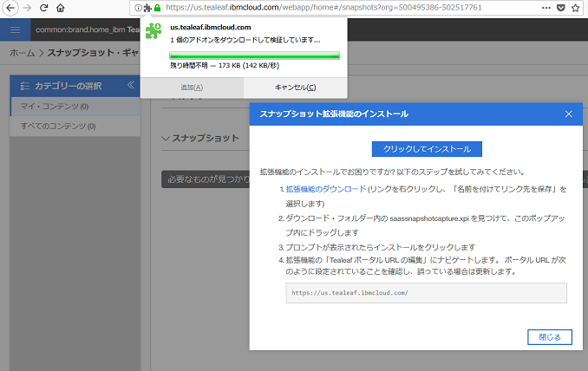Viewport: 588px width, 371px height.
Task: Click the 追加(A) button in add-on popup
Action: (x=192, y=88)
